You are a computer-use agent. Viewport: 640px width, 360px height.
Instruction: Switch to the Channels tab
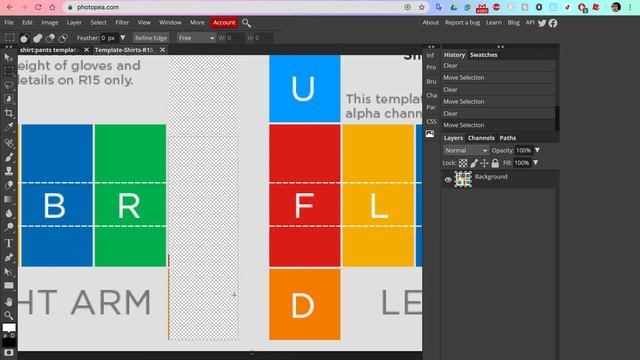coord(481,138)
